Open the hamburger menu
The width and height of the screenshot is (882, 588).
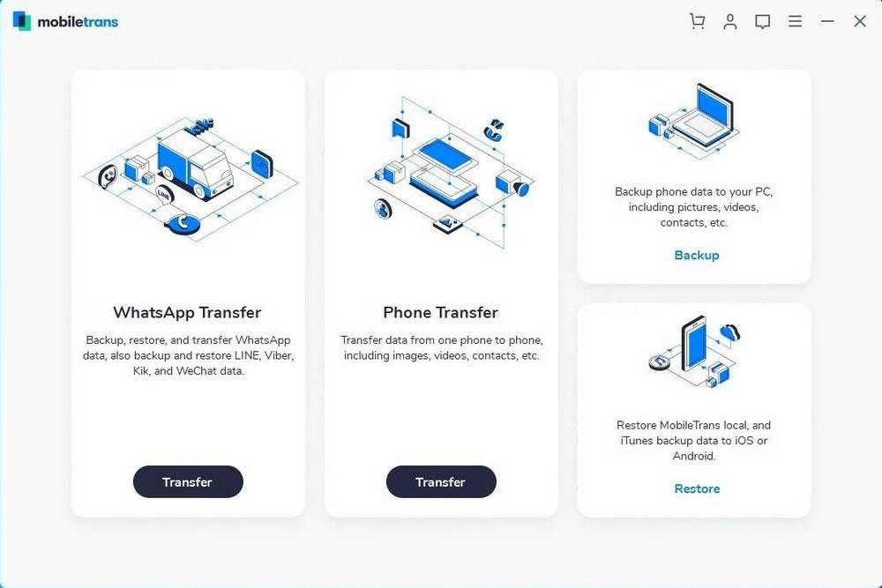click(795, 21)
